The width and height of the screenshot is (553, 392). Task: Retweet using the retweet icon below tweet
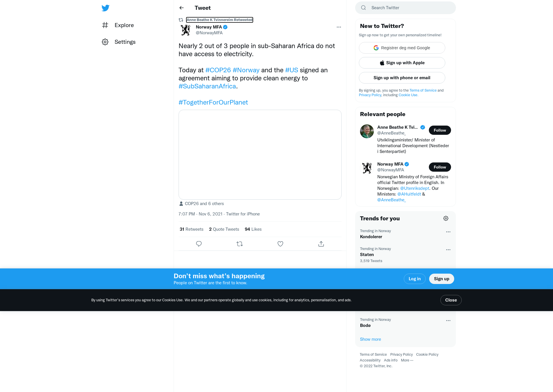[240, 244]
